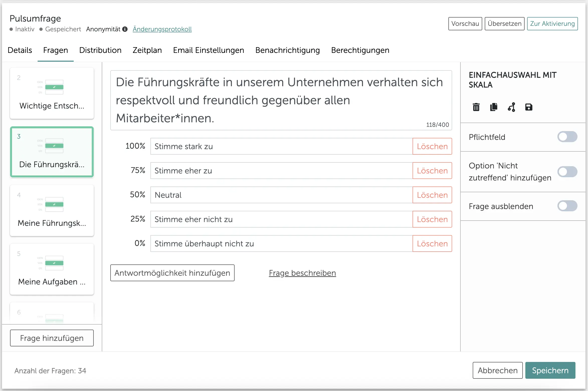
Task: Go to Email Einstellungen tab
Action: 209,50
